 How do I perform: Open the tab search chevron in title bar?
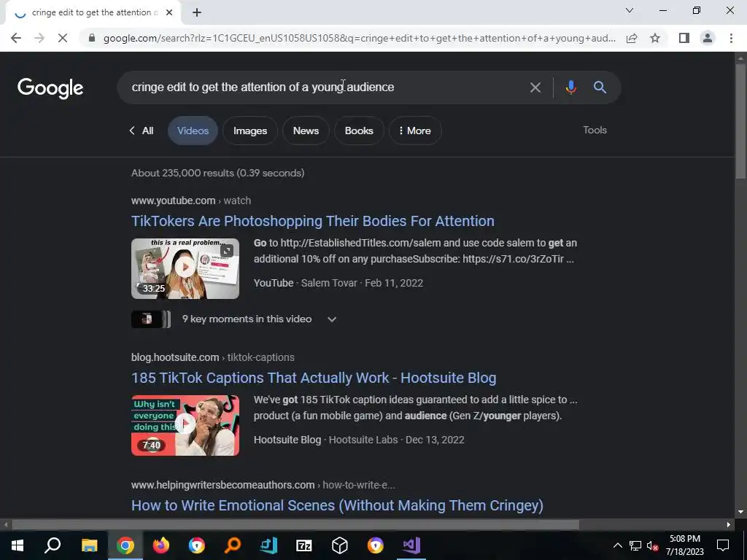630,10
